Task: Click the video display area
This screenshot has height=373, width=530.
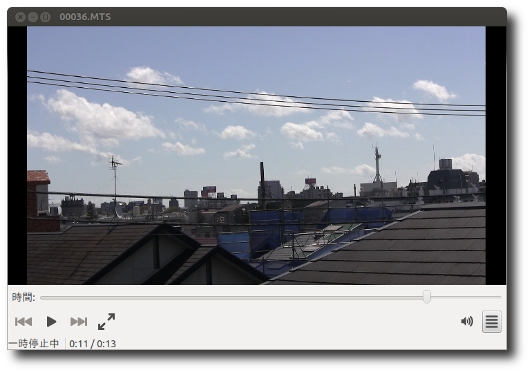Action: 256,155
